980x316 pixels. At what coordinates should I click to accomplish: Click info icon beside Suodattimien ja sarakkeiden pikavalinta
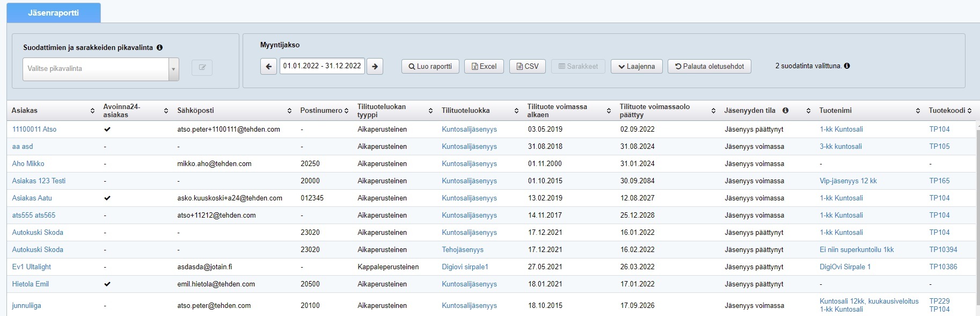tap(159, 47)
